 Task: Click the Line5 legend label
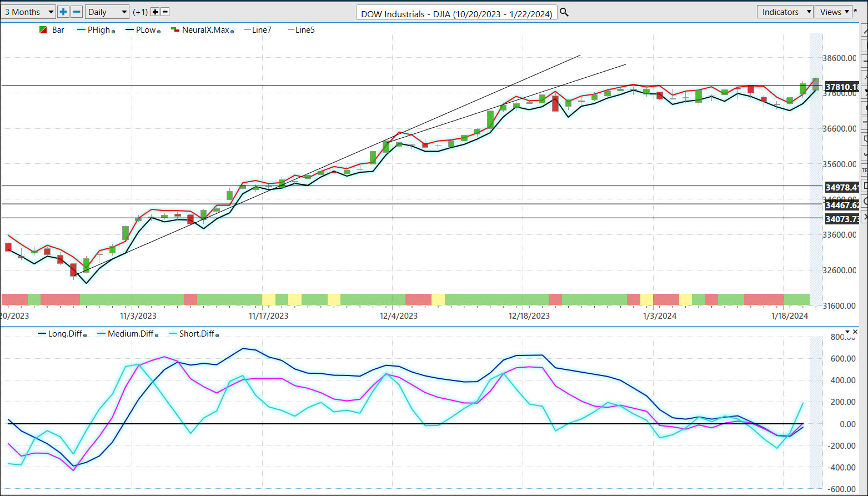click(305, 30)
